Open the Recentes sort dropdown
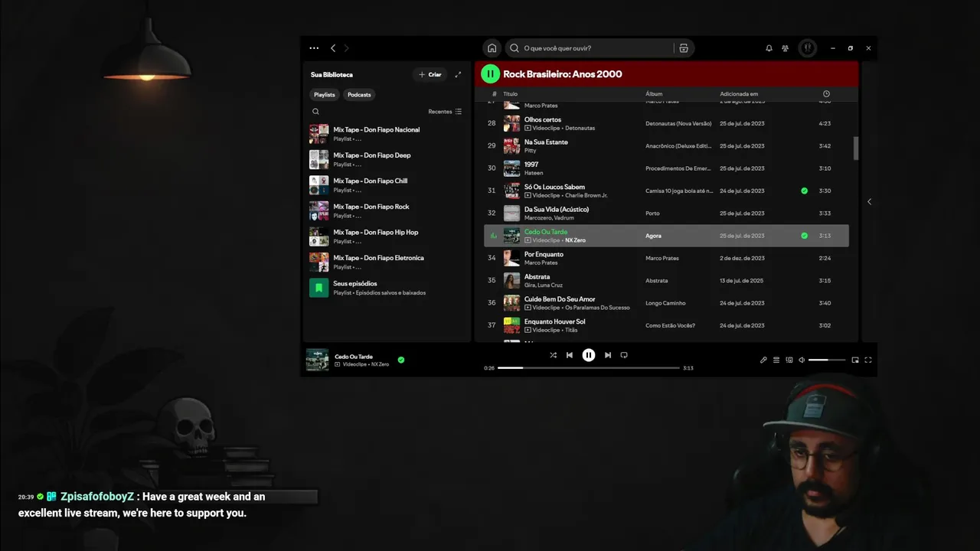Image resolution: width=980 pixels, height=551 pixels. point(445,112)
